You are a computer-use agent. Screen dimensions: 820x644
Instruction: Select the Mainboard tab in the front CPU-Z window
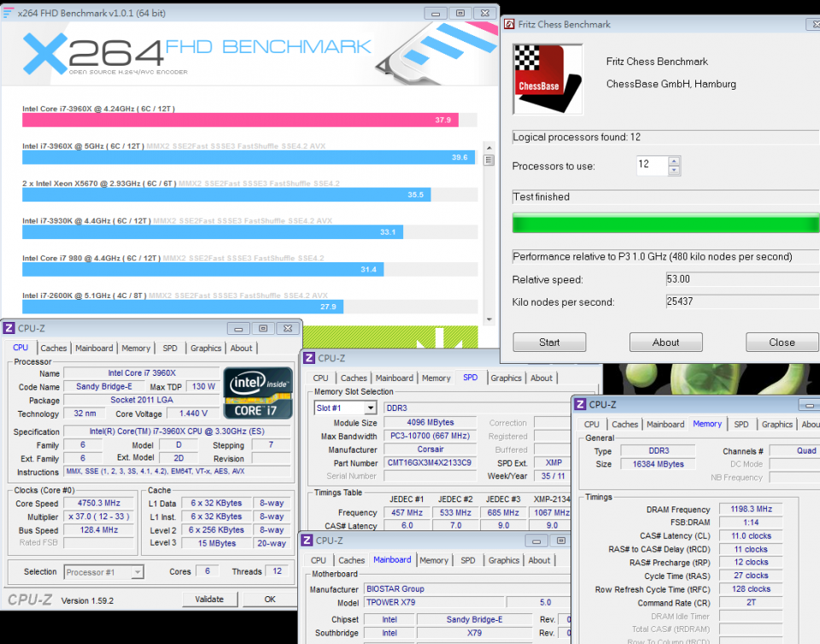(392, 560)
